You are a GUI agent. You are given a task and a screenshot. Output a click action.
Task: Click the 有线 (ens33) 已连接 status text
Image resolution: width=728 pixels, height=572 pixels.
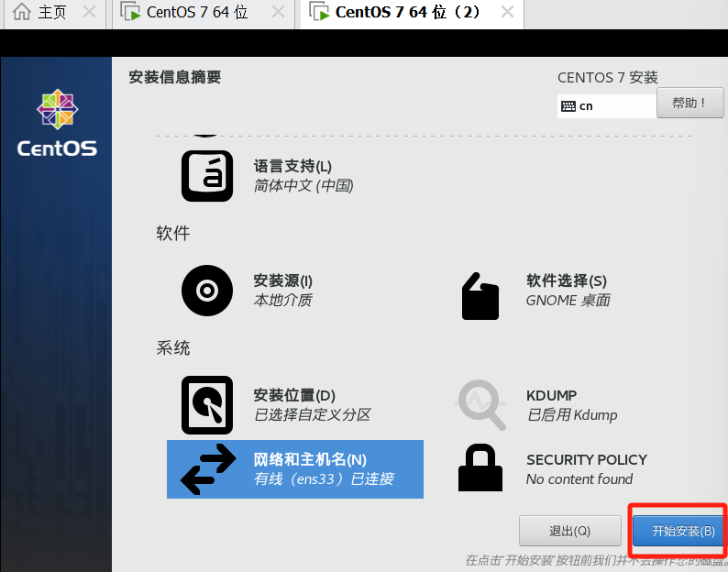(324, 478)
